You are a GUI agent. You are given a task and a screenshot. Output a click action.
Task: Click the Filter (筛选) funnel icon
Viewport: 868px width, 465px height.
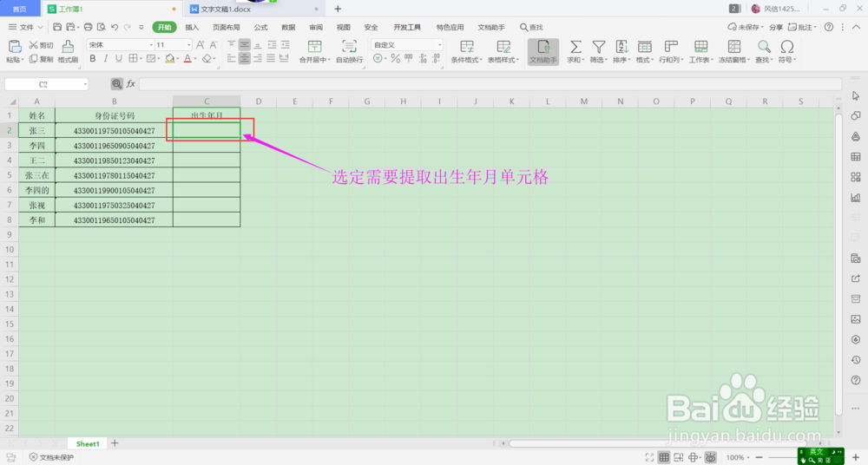(x=598, y=47)
